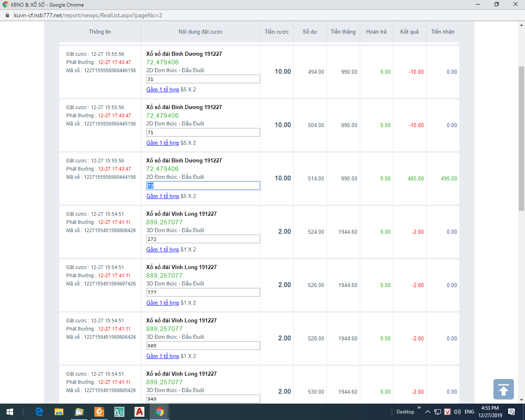Click the vertical page scrollbar thumb
Viewport: 525px width, 420px height.
coord(521,139)
